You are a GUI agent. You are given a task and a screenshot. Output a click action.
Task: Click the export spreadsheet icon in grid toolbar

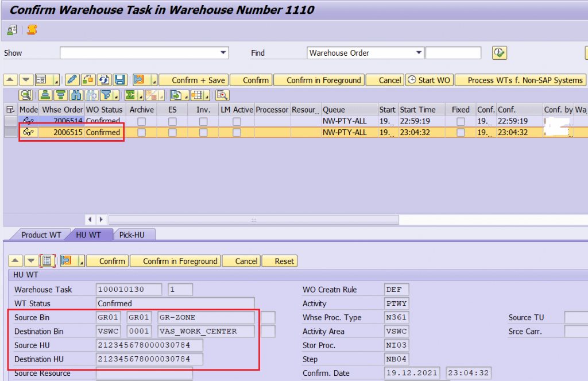(x=176, y=95)
